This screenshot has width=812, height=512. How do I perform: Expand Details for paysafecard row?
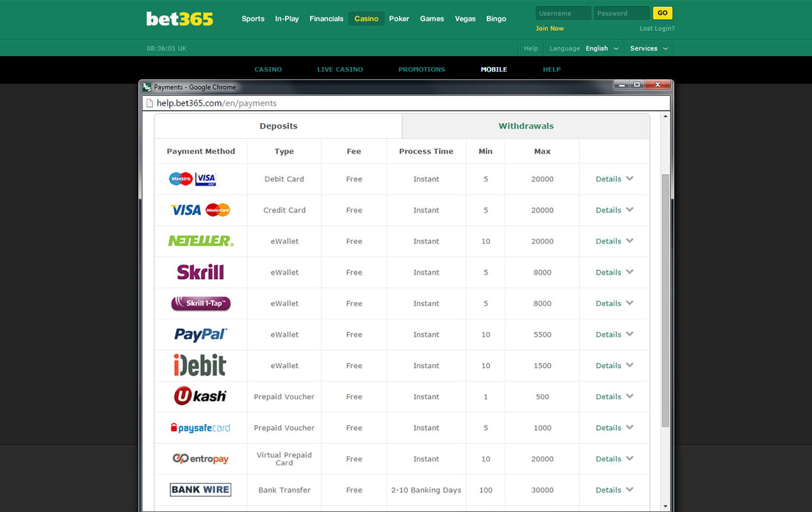(614, 428)
